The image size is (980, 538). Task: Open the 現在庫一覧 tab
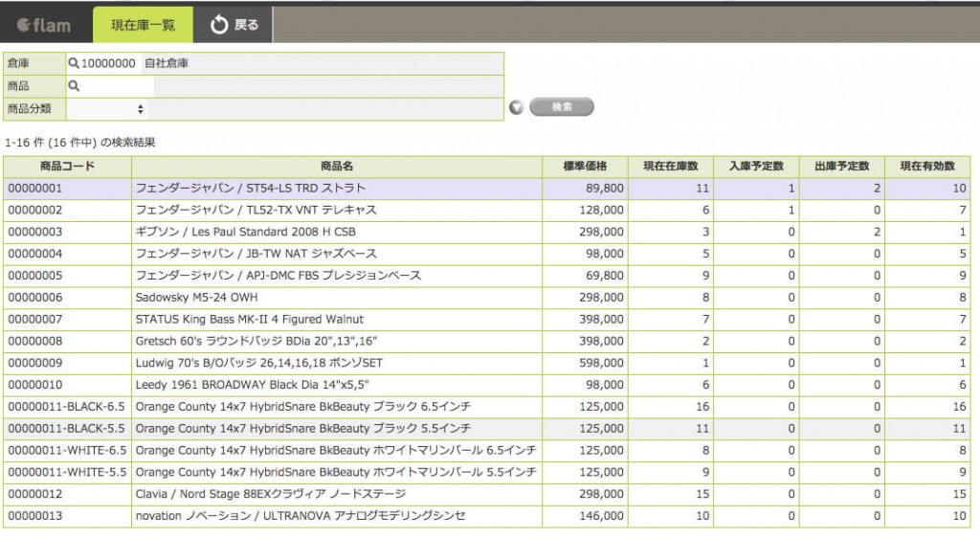(143, 25)
